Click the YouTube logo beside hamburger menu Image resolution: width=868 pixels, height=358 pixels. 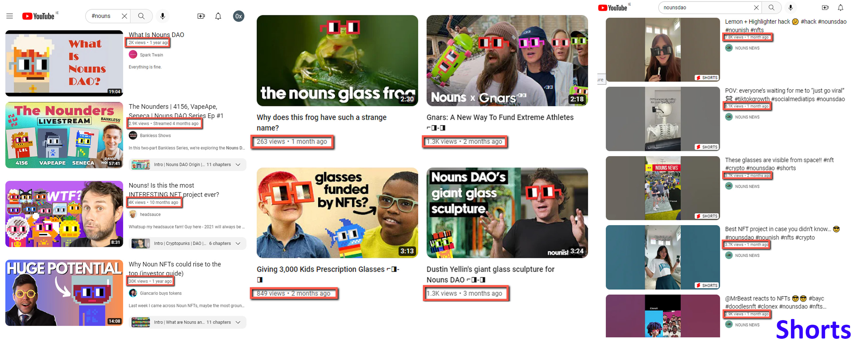click(38, 16)
